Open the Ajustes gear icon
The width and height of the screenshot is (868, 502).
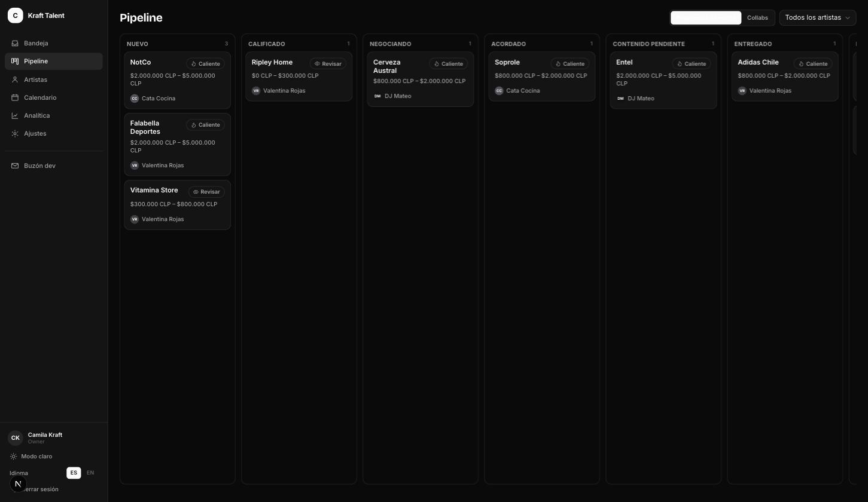(15, 133)
